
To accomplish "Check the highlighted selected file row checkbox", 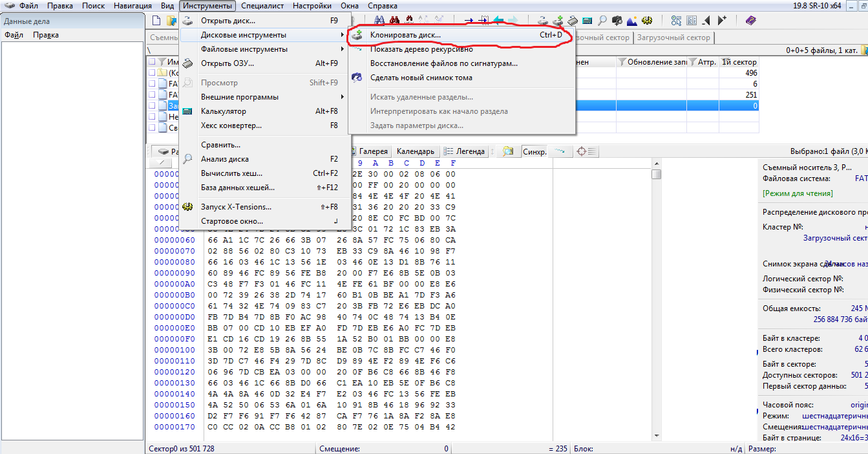I will pyautogui.click(x=152, y=105).
